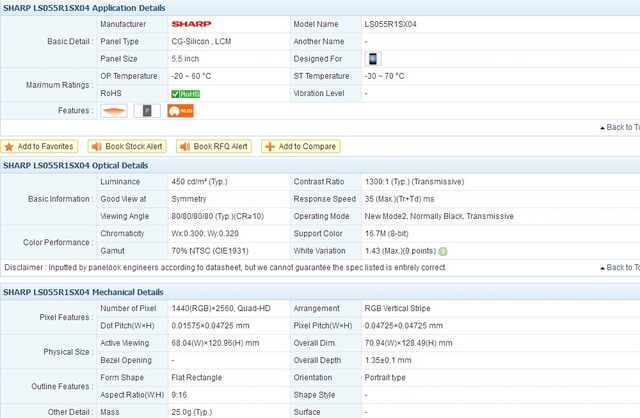Click pixel count '1440(RGB)×2560, Quad-HD'
The height and width of the screenshot is (418, 640).
tap(221, 308)
